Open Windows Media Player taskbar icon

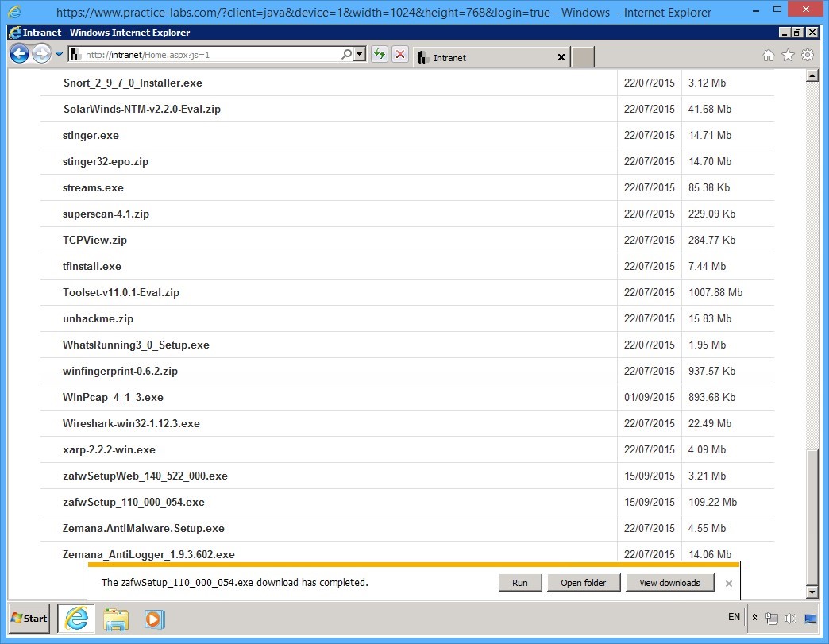[x=154, y=619]
